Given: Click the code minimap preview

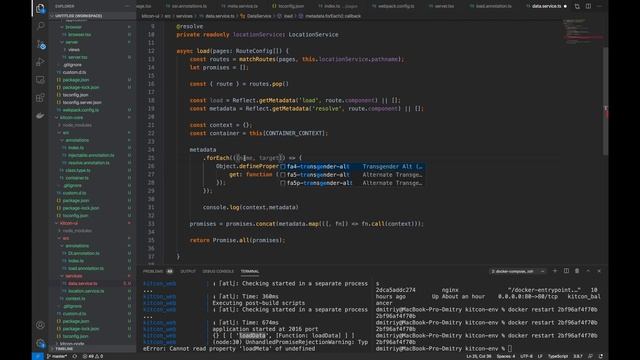Looking at the screenshot, I should point(582,31).
